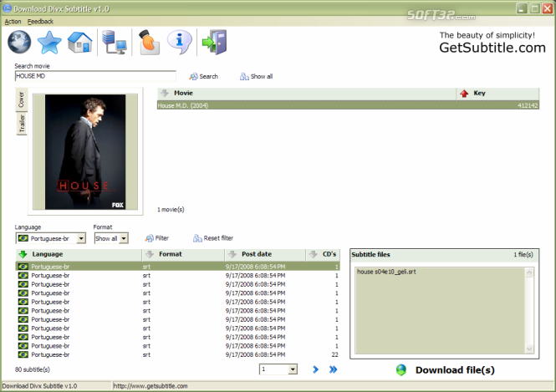Sort subtitles by Language column header
This screenshot has height=392, width=556.
coord(79,254)
